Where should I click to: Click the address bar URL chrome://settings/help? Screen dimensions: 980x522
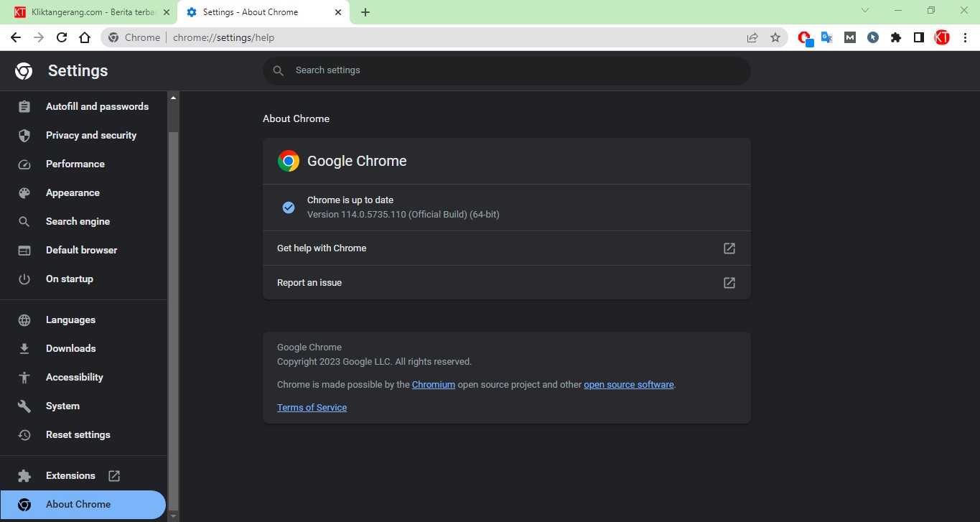[223, 37]
